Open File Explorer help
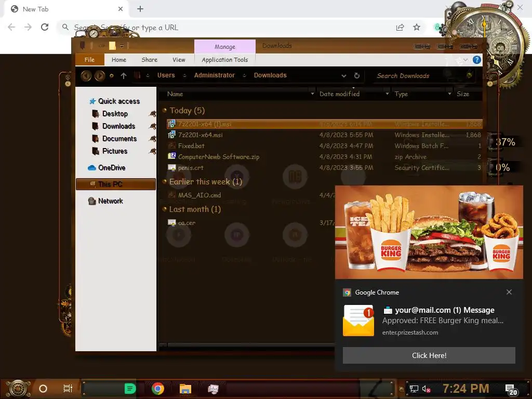Image resolution: width=532 pixels, height=399 pixels. click(x=477, y=60)
